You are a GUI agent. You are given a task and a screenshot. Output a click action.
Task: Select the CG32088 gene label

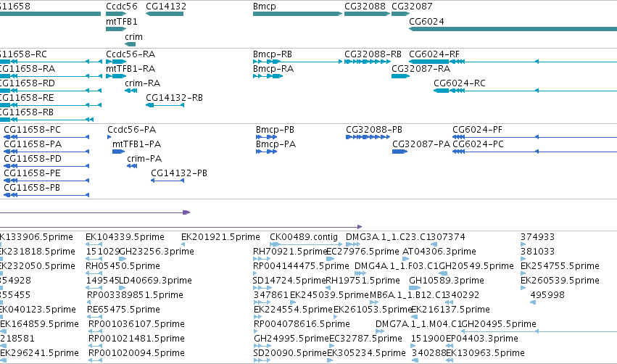click(365, 7)
